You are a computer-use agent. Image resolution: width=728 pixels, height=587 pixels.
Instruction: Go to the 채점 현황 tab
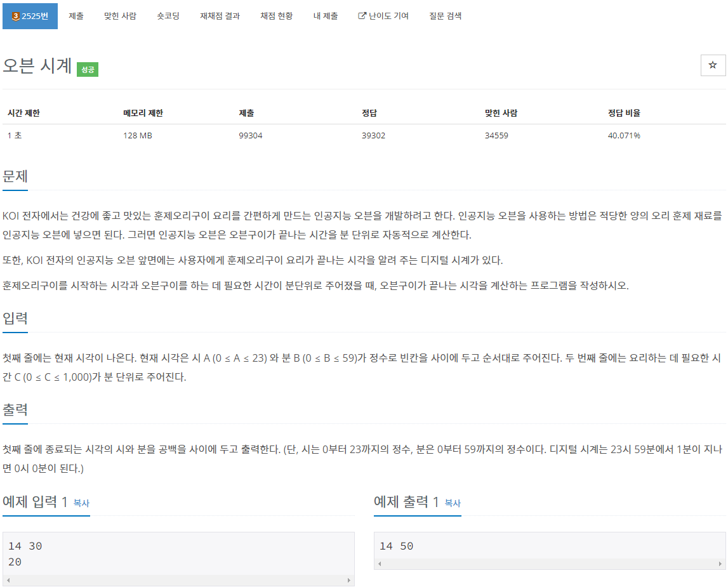point(277,16)
